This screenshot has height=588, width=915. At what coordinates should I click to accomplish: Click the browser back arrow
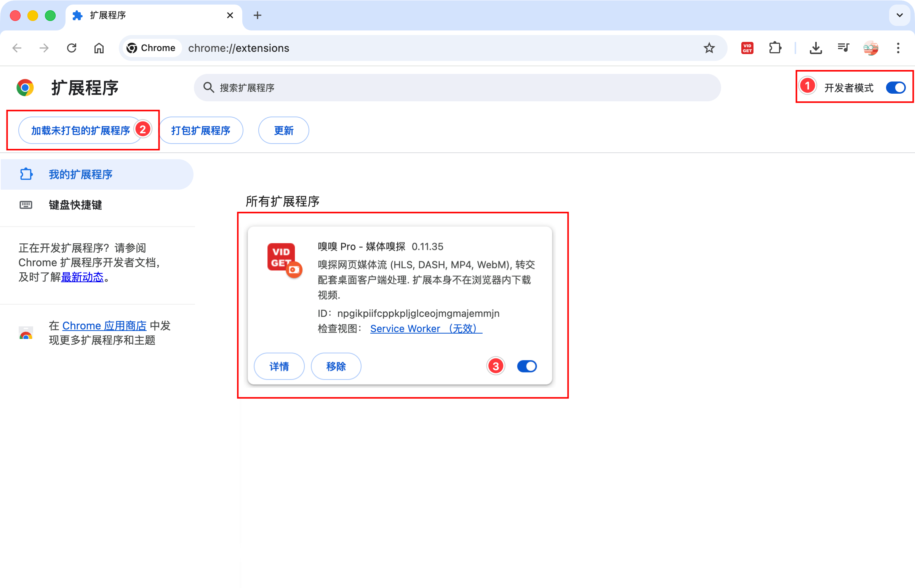point(17,48)
